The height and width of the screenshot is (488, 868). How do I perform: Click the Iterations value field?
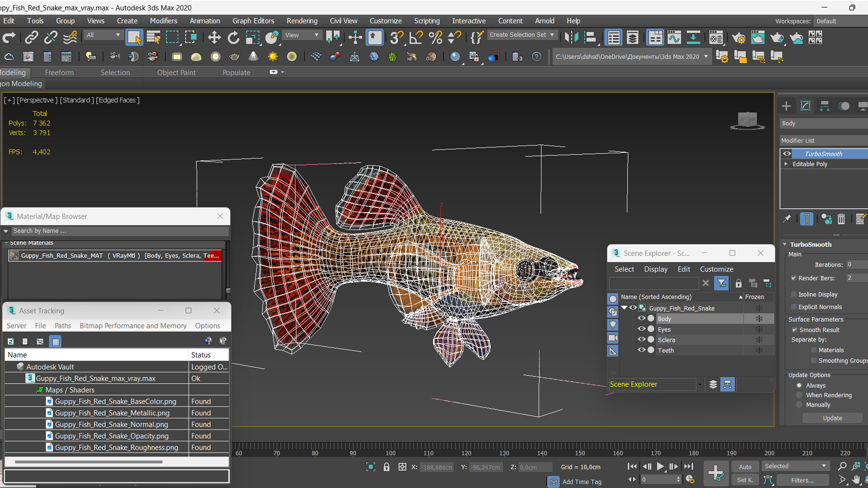(x=856, y=264)
